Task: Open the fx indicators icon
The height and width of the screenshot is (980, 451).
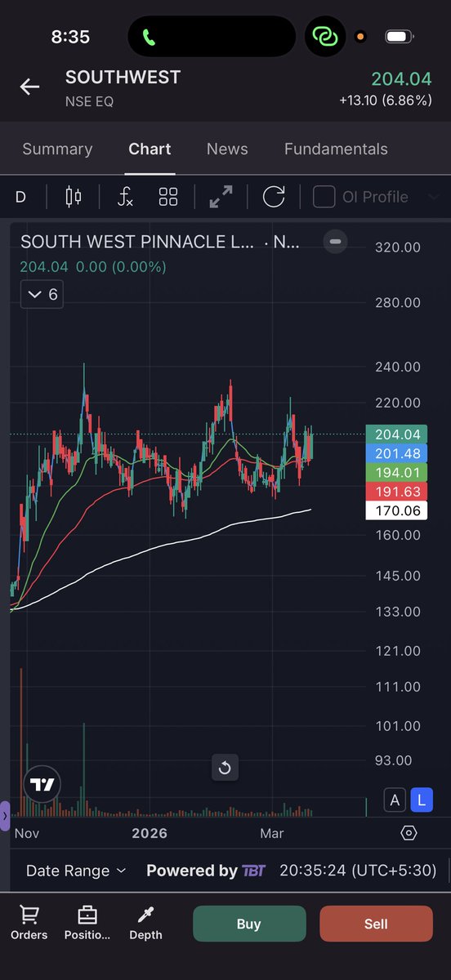Action: (x=125, y=196)
